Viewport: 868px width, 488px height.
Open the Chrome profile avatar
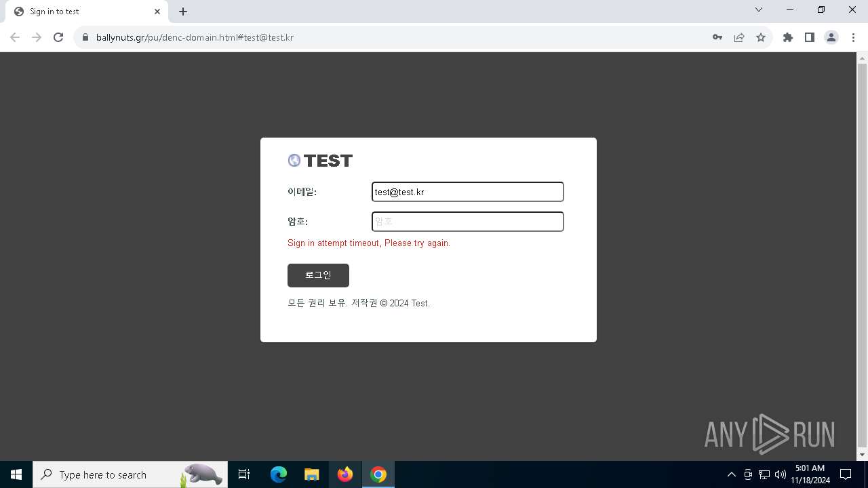coord(831,37)
